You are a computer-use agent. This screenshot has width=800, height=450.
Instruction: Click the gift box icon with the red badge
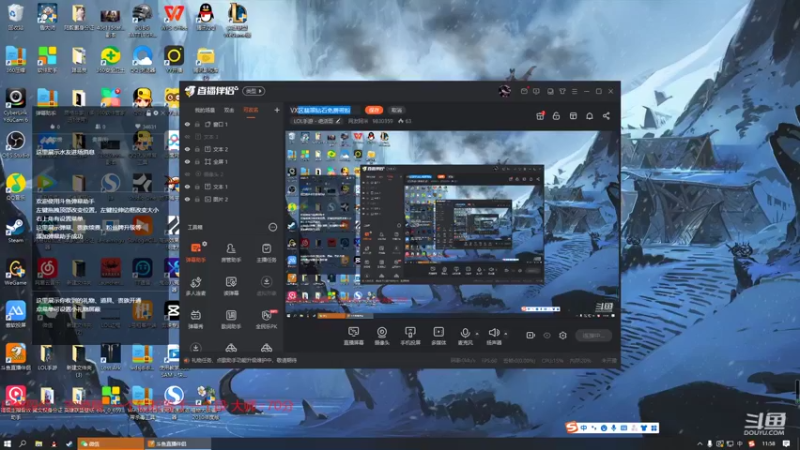[x=540, y=116]
